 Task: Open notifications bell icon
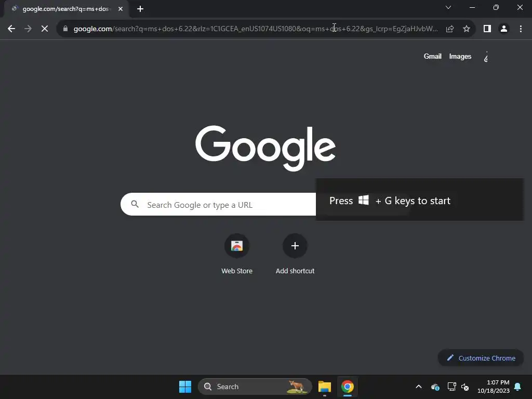[518, 387]
